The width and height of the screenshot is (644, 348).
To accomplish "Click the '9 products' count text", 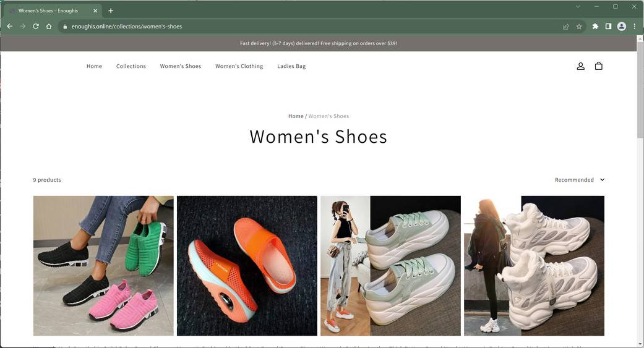I will pos(47,180).
